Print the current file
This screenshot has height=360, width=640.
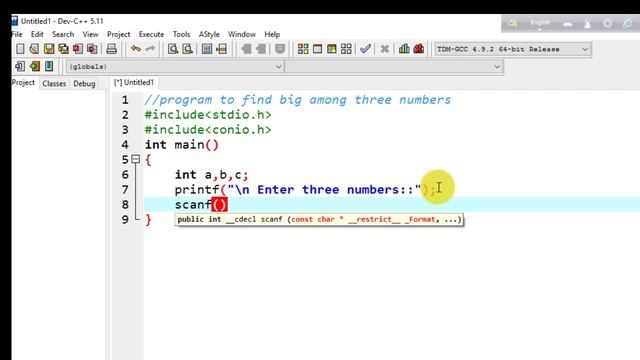111,49
